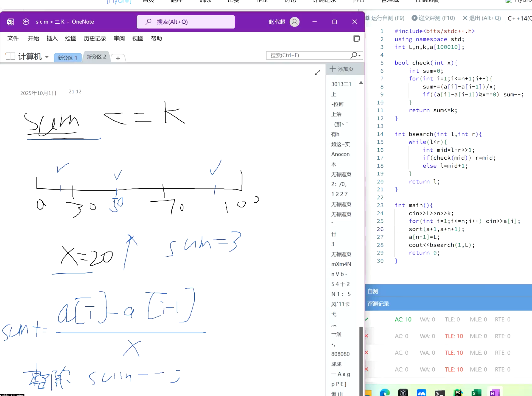Click 运行自测 (F9) button
Screen dimensions: 532x396
point(385,18)
